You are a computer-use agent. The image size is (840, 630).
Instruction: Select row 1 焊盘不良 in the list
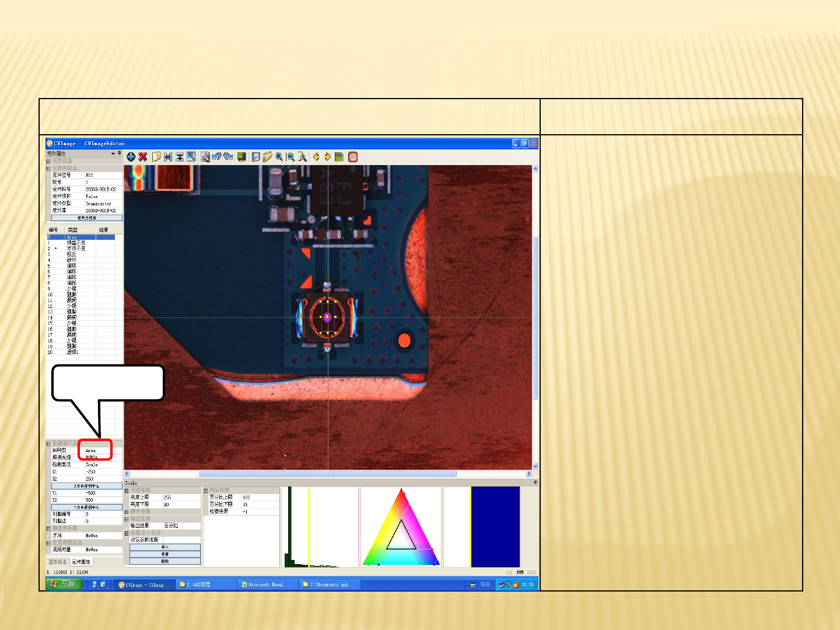coord(81,243)
